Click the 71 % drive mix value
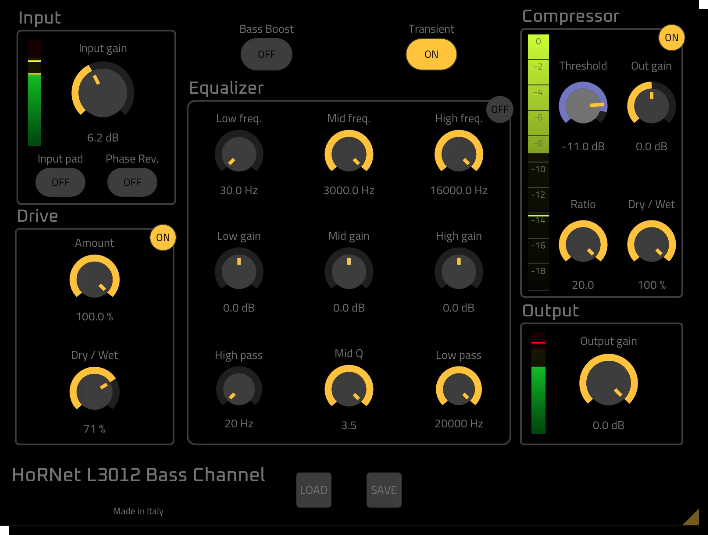This screenshot has height=535, width=708. pyautogui.click(x=94, y=428)
